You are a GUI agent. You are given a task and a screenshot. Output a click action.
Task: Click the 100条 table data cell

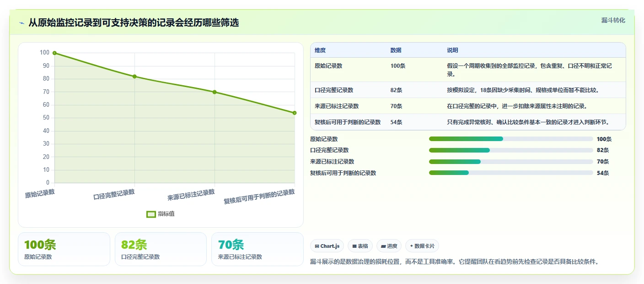click(x=398, y=66)
